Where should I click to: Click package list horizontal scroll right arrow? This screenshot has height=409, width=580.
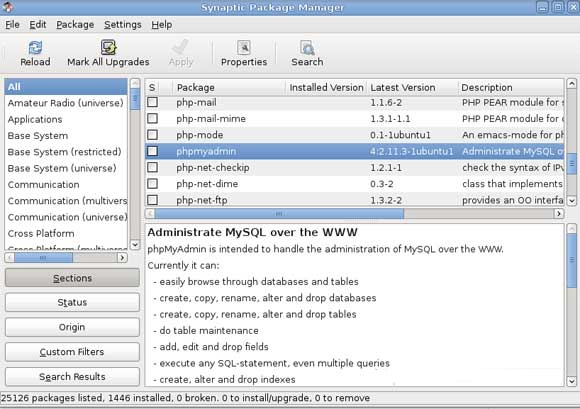tap(559, 213)
